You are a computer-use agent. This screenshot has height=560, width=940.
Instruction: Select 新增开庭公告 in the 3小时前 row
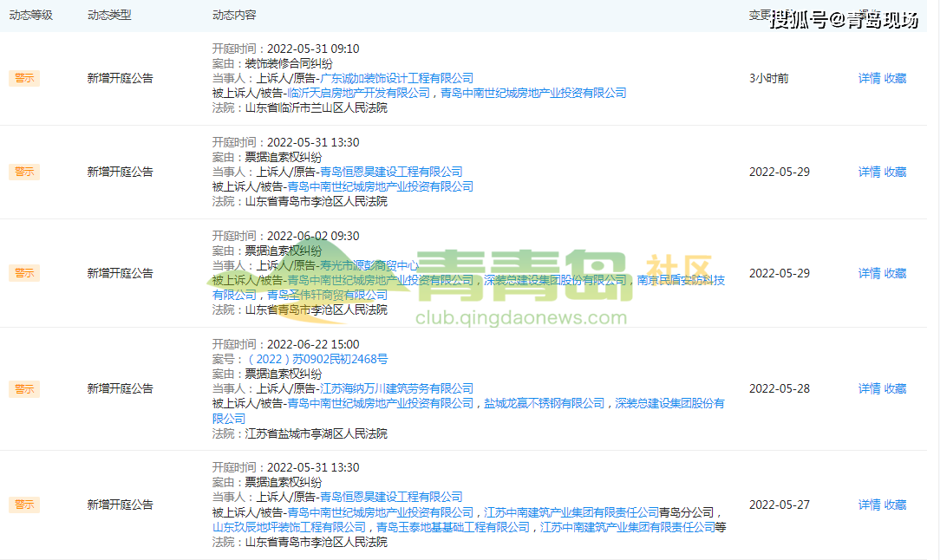(120, 78)
